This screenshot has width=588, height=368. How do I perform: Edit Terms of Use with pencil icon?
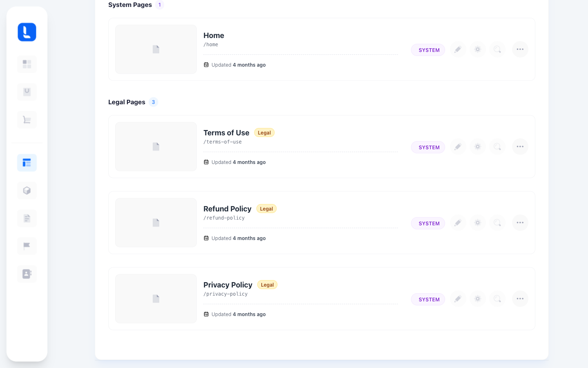pos(458,147)
